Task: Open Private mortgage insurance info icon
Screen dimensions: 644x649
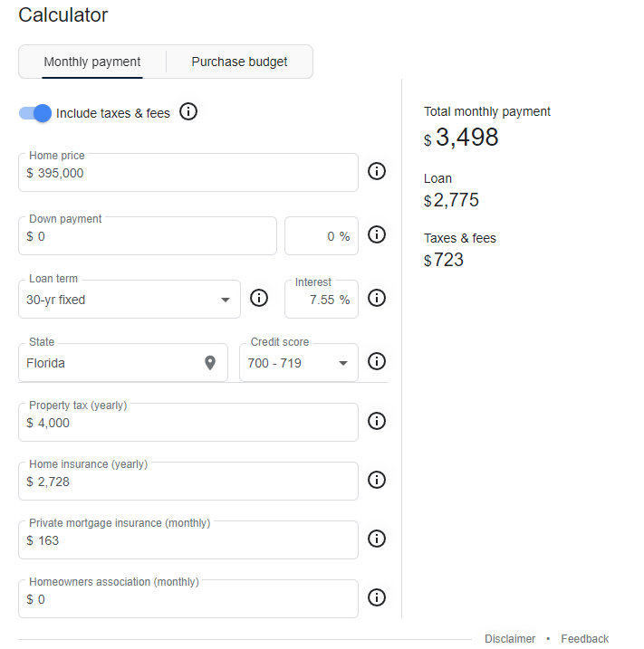Action: point(377,539)
